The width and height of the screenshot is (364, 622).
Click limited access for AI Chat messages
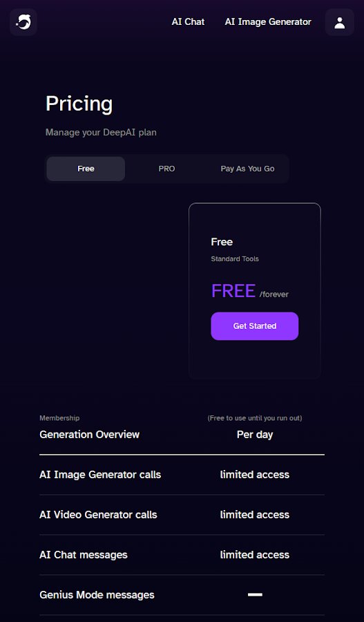[255, 554]
